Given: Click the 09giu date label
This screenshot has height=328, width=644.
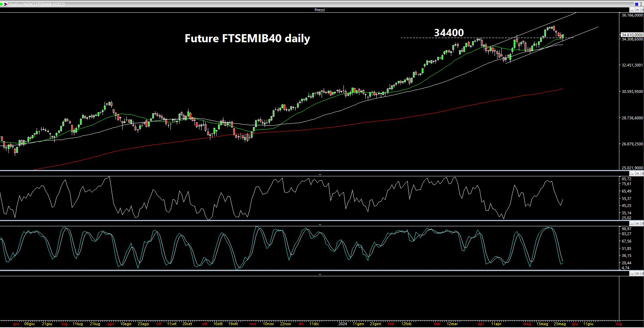Looking at the screenshot, I should tap(30, 324).
